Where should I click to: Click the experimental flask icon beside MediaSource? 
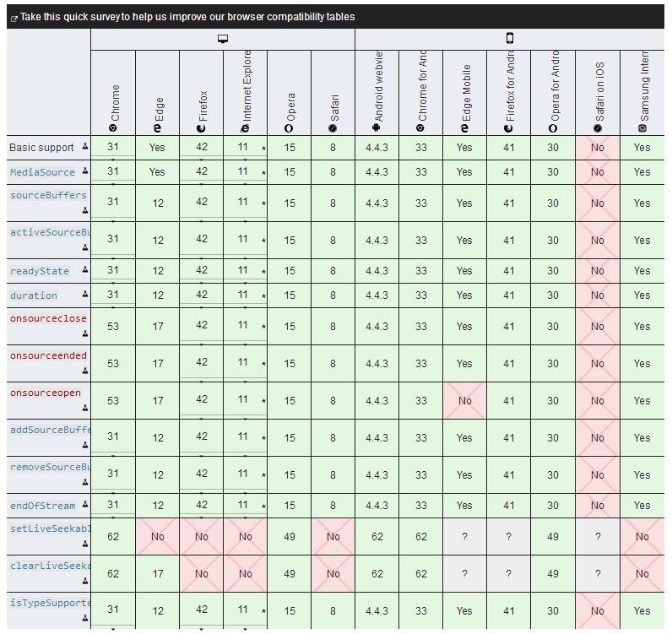click(85, 171)
